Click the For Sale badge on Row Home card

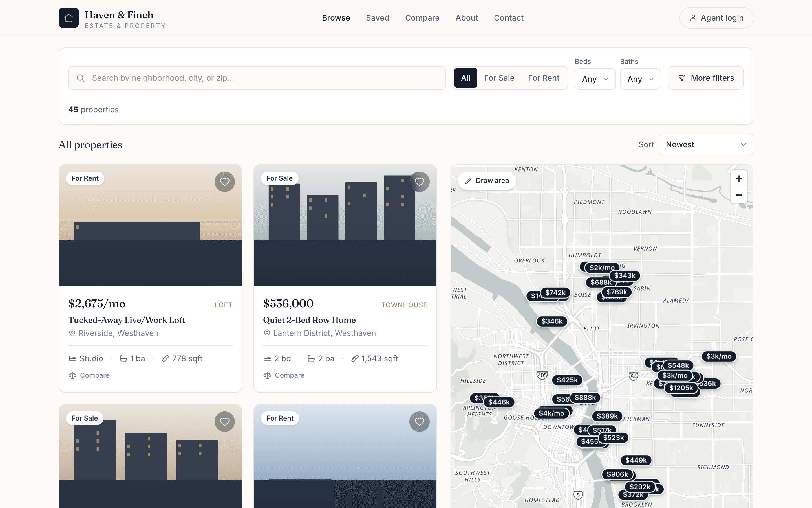tap(279, 178)
